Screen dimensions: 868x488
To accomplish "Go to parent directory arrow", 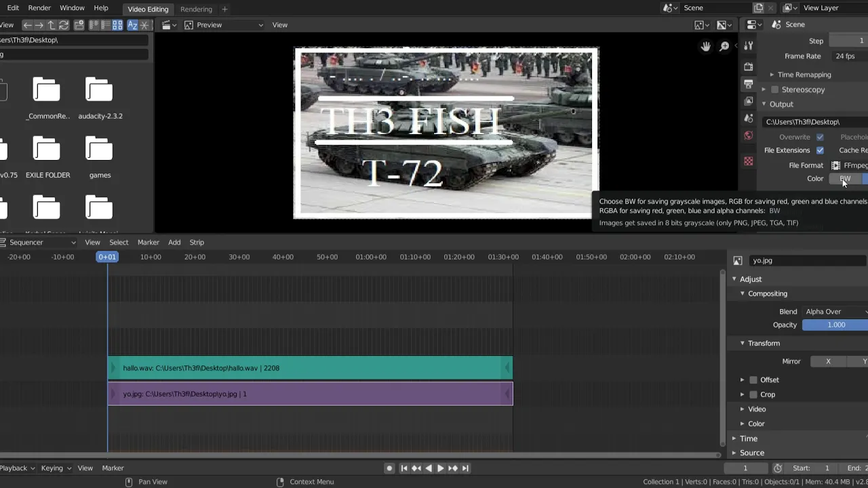I will coord(52,25).
